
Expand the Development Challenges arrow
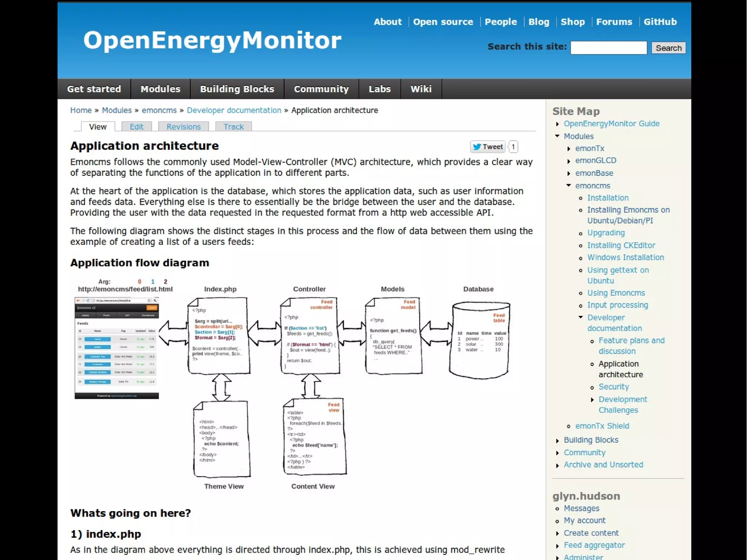point(592,400)
